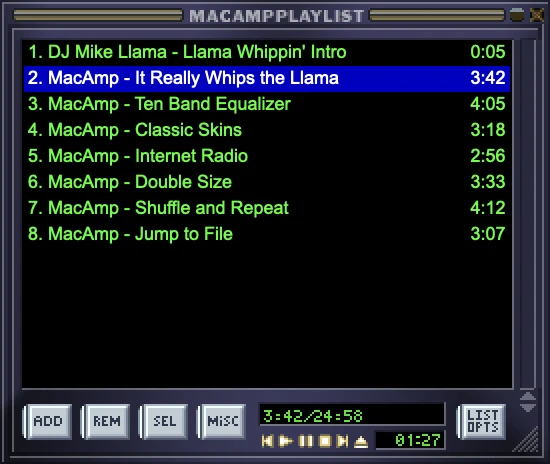Open the REM remove menu
Viewport: 550px width, 464px height.
pos(106,421)
